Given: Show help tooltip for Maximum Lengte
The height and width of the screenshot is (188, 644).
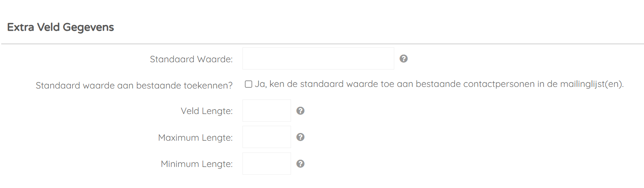Looking at the screenshot, I should [x=300, y=137].
